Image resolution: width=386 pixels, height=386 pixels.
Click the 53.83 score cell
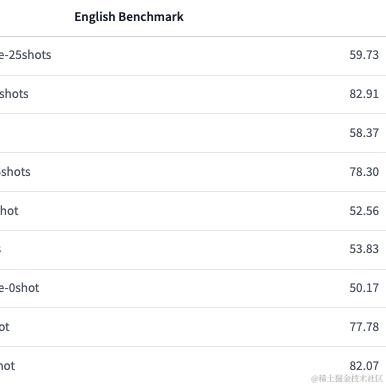(364, 249)
